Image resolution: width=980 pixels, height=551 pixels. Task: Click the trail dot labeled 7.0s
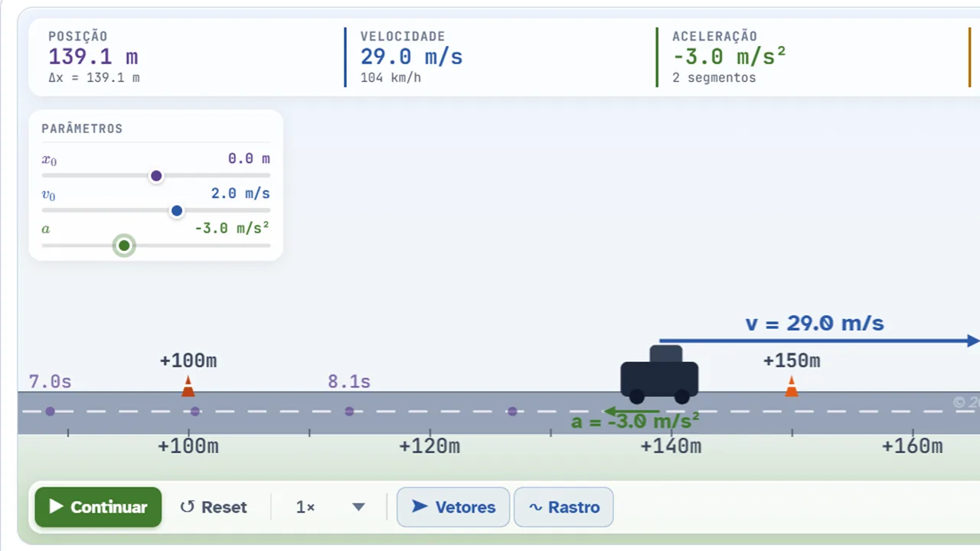[50, 411]
